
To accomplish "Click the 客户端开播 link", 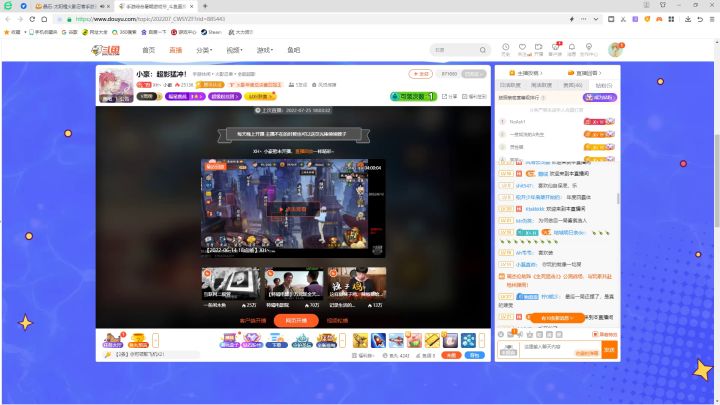I will point(253,321).
